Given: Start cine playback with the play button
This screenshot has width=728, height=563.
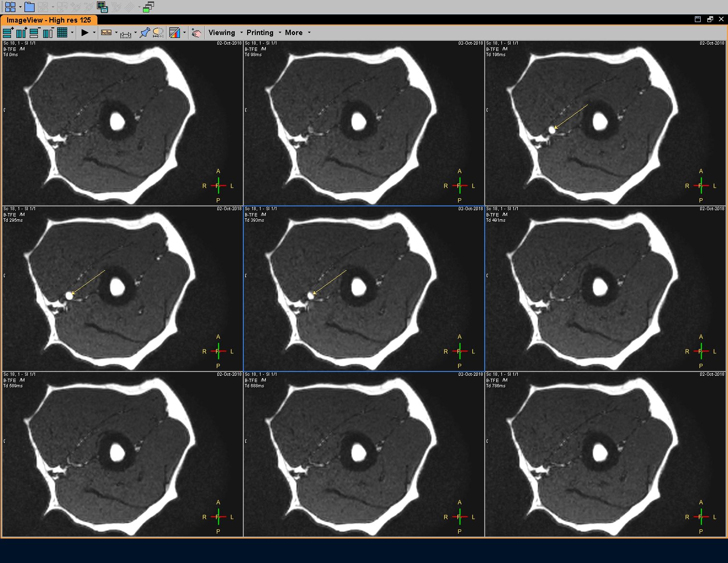Looking at the screenshot, I should tap(84, 33).
